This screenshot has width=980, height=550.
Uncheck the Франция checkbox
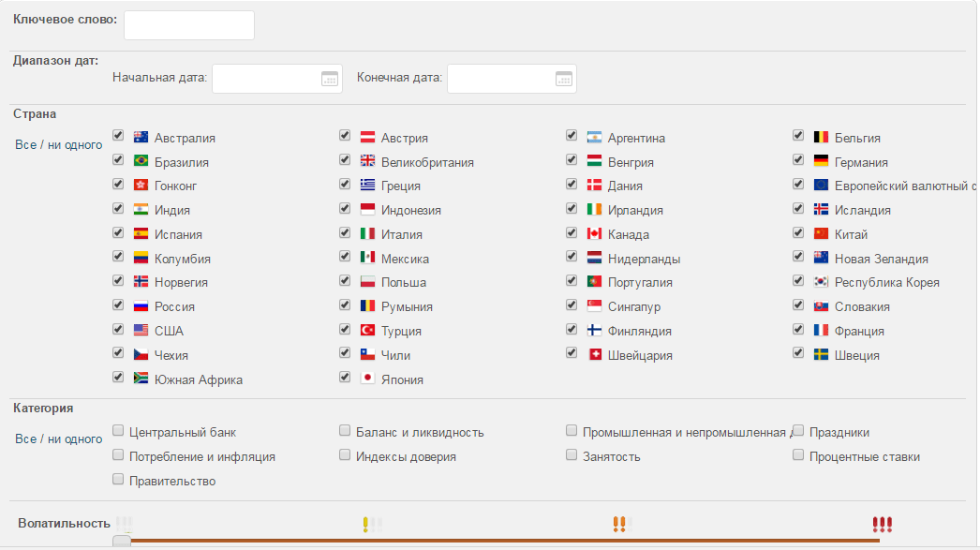(x=798, y=329)
